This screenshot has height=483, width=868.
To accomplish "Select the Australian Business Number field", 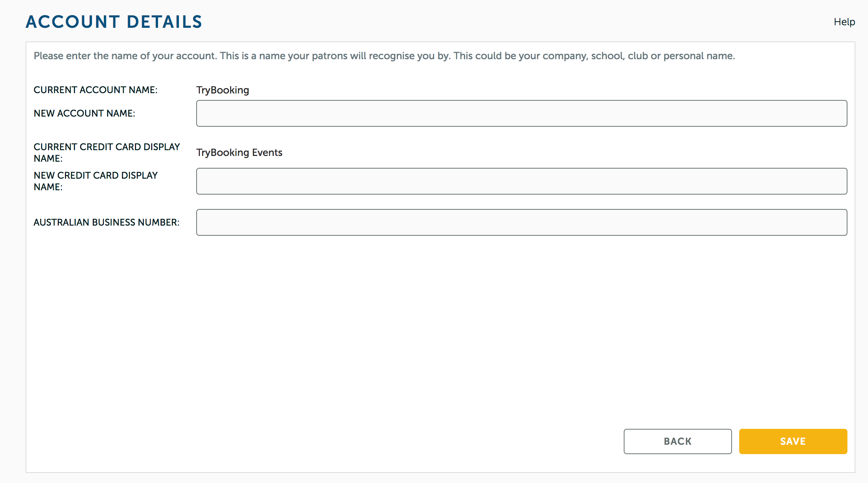I will click(x=522, y=222).
